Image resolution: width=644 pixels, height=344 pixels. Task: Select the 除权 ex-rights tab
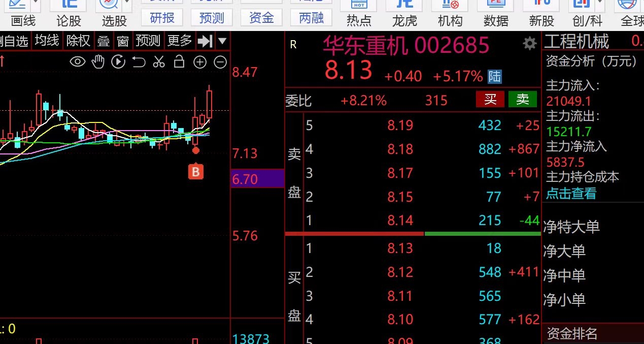pos(79,41)
